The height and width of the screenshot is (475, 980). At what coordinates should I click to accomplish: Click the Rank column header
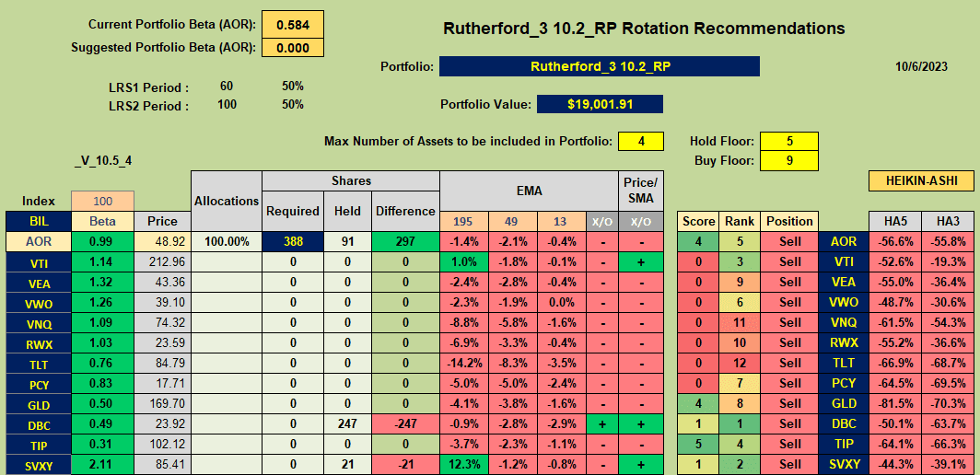(740, 221)
